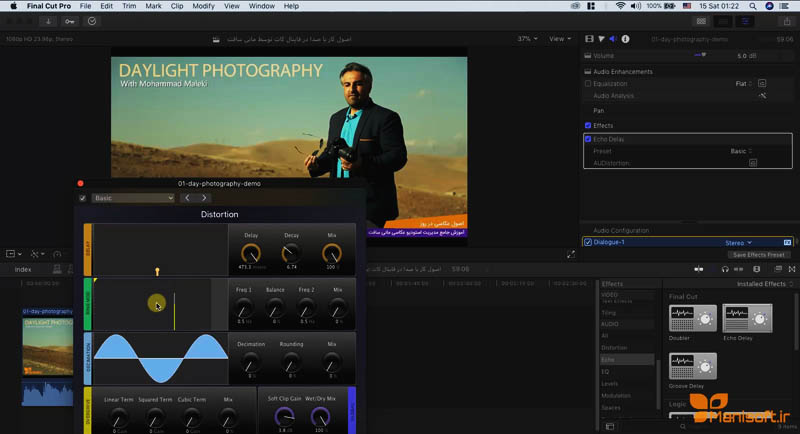Select the EQ effects category
This screenshot has width=800, height=434.
coord(605,372)
